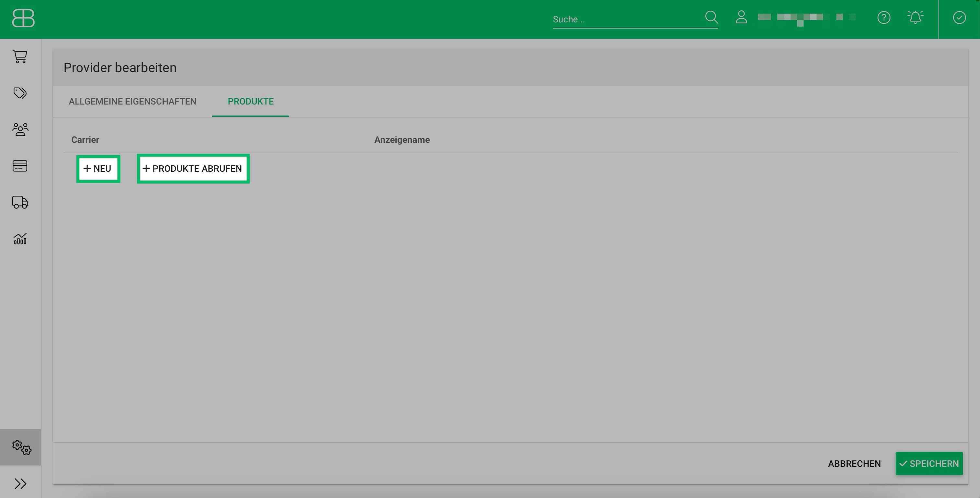Viewport: 980px width, 498px height.
Task: Click the checkmark circle icon in header
Action: [959, 18]
